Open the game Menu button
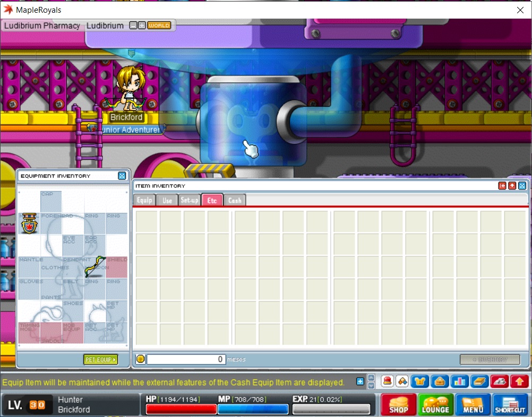Image resolution: width=532 pixels, height=417 pixels. (x=473, y=404)
